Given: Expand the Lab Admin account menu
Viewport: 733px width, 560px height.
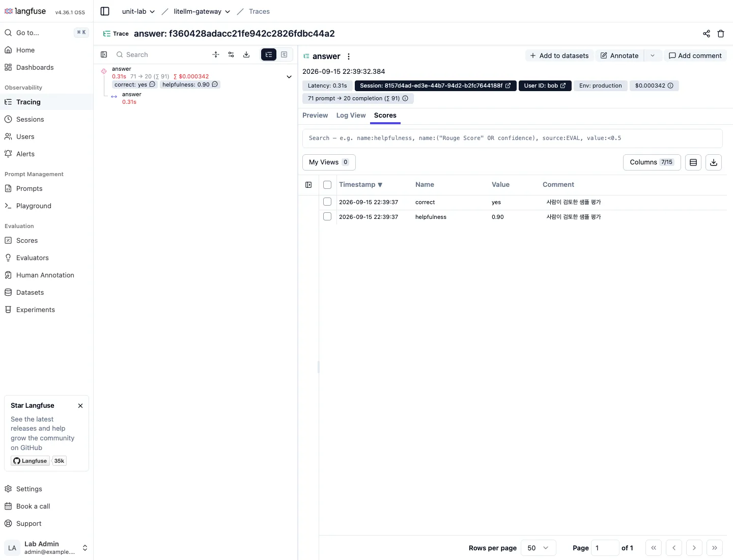Looking at the screenshot, I should (x=46, y=548).
